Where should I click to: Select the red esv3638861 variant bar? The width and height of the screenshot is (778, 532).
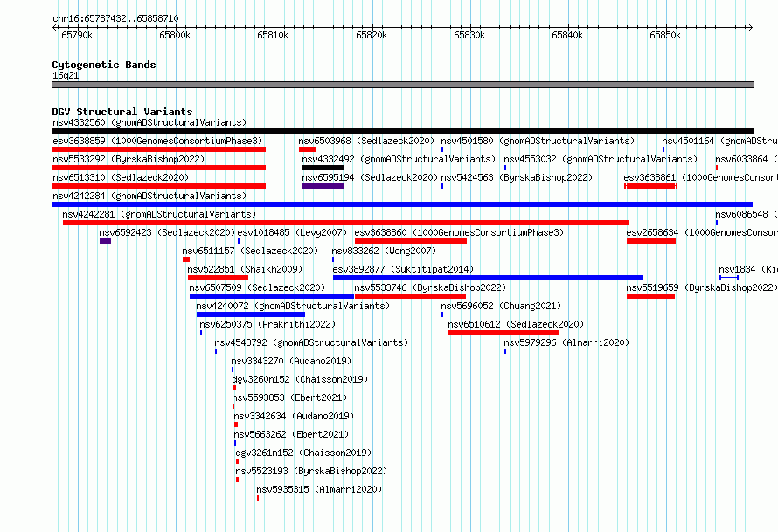point(651,186)
